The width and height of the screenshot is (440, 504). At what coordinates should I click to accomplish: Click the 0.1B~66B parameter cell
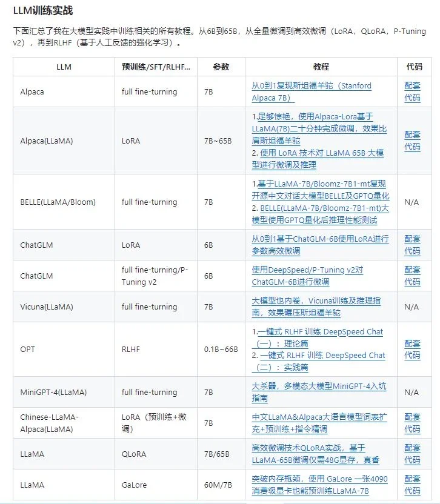pos(221,350)
